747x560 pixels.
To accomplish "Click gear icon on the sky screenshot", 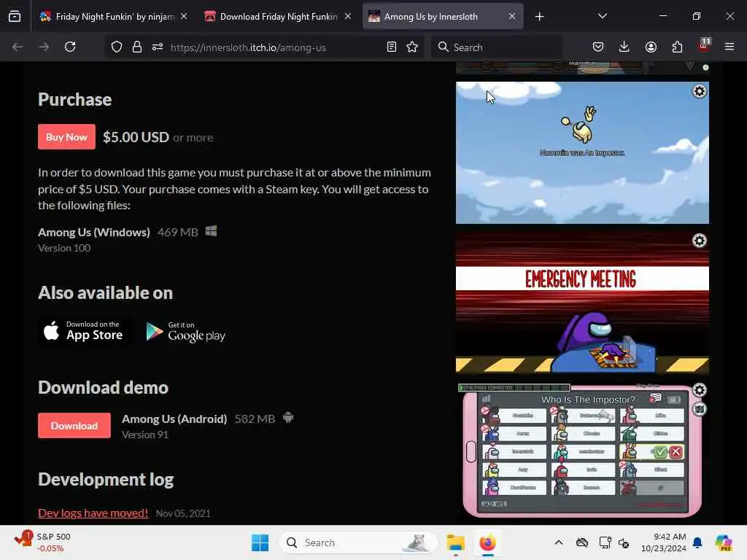I will (699, 91).
